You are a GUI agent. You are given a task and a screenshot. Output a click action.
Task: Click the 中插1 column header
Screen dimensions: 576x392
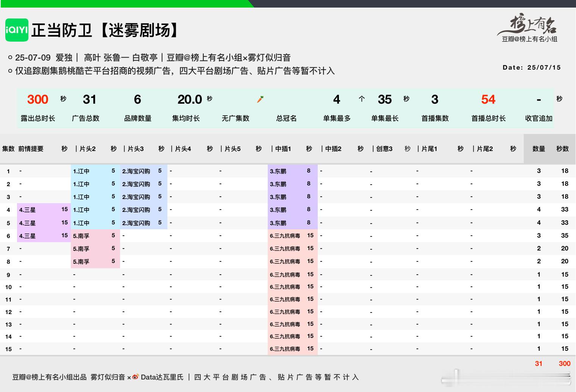(283, 149)
